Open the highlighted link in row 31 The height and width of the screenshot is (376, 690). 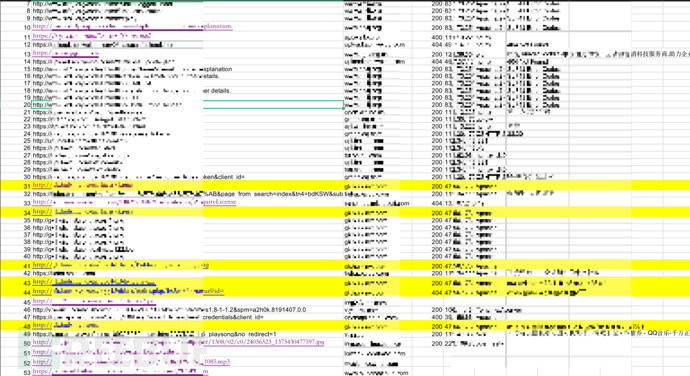coord(83,185)
